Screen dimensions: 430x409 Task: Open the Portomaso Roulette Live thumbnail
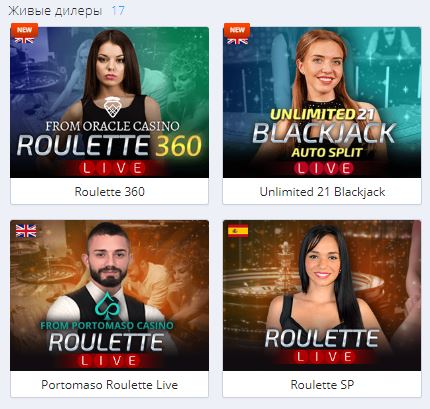109,295
